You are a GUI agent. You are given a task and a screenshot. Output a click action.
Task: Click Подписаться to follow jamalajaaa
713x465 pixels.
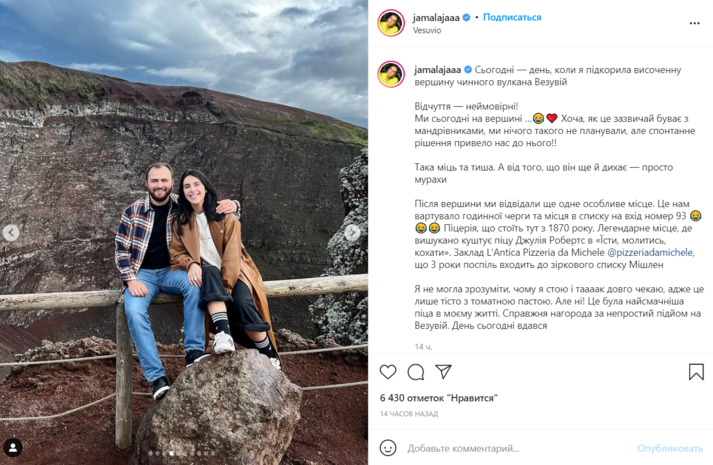click(512, 17)
